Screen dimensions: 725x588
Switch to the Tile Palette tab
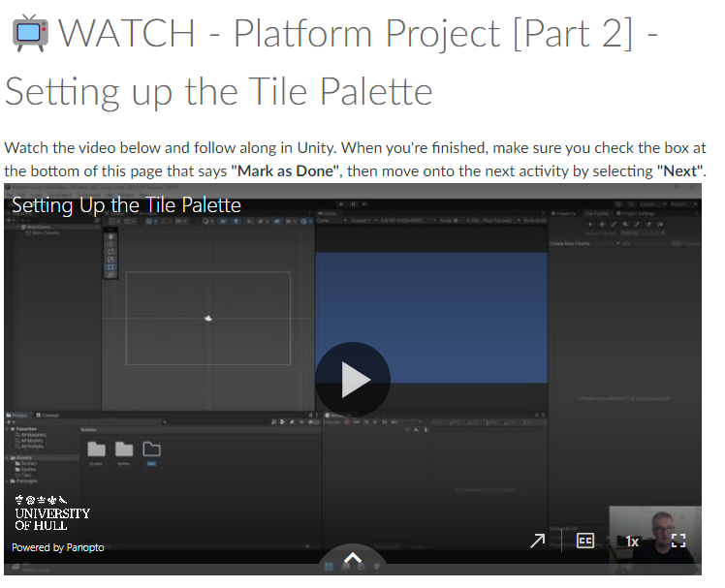(596, 213)
